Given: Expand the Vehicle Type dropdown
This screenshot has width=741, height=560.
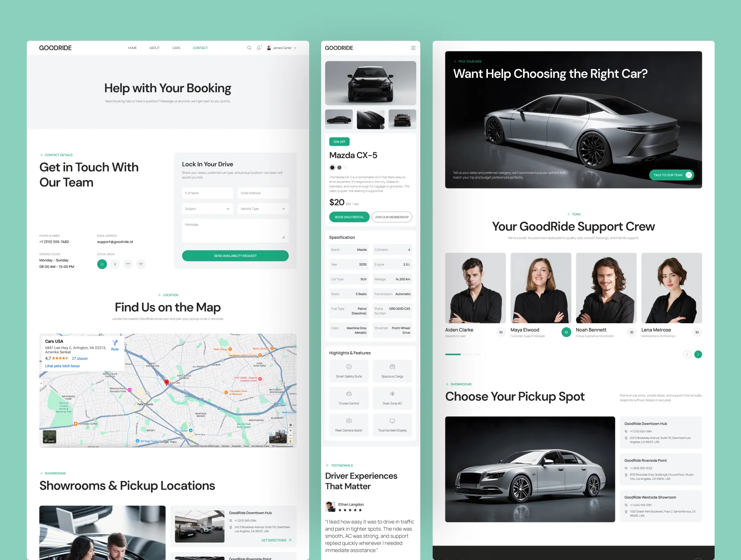Looking at the screenshot, I should click(263, 209).
